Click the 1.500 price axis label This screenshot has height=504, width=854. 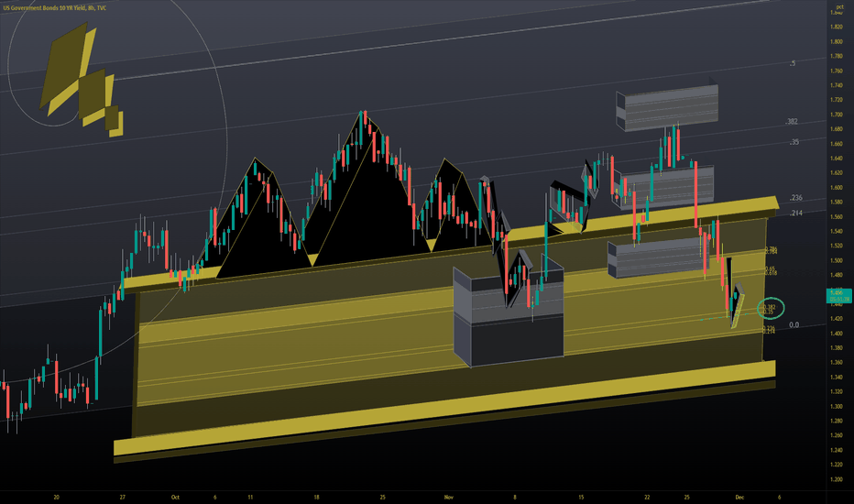pyautogui.click(x=836, y=260)
